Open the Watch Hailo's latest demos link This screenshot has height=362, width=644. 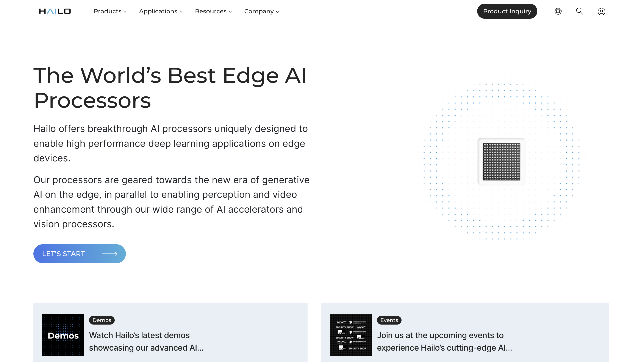(x=146, y=341)
